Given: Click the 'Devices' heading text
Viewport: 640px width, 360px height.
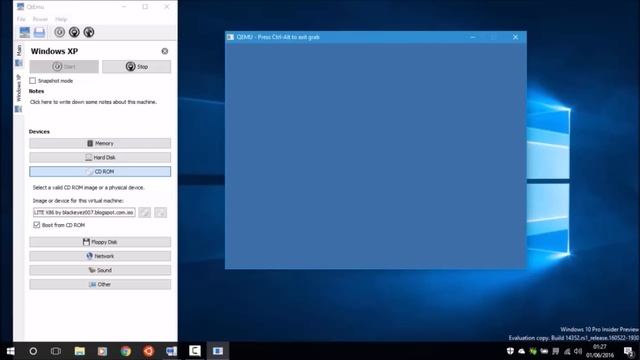Looking at the screenshot, I should click(x=39, y=131).
